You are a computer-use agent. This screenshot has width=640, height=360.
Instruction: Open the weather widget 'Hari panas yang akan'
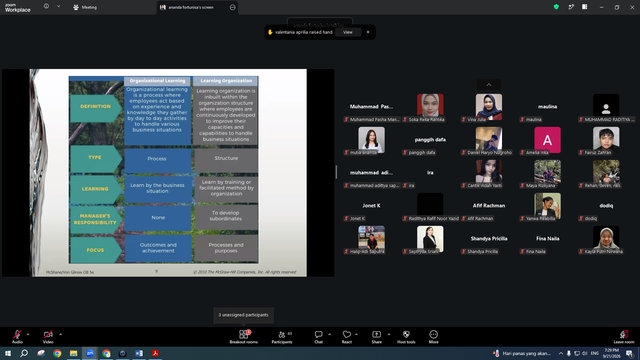[x=522, y=353]
